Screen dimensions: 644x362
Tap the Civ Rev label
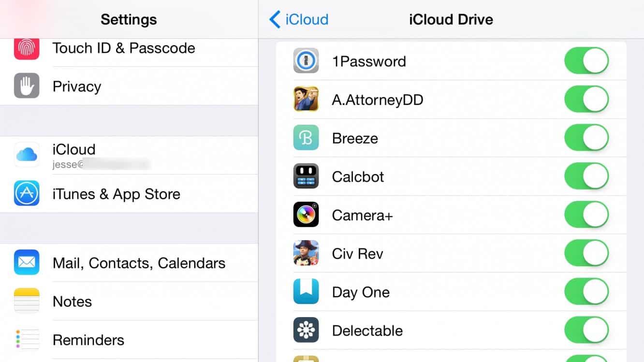click(x=357, y=253)
